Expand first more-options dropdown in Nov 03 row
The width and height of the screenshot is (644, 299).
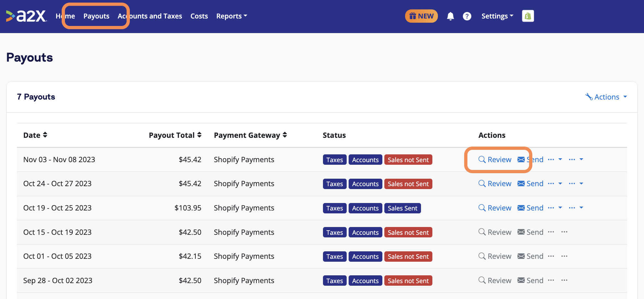(555, 159)
